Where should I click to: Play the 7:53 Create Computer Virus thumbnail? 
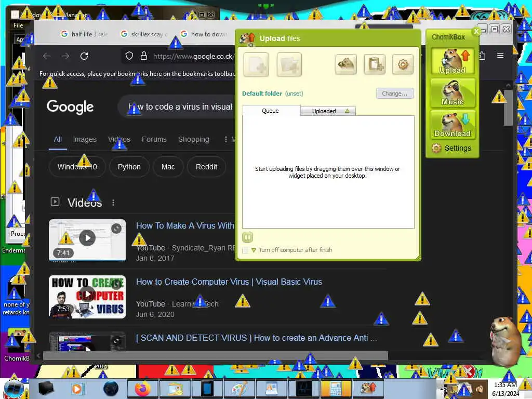[87, 297]
